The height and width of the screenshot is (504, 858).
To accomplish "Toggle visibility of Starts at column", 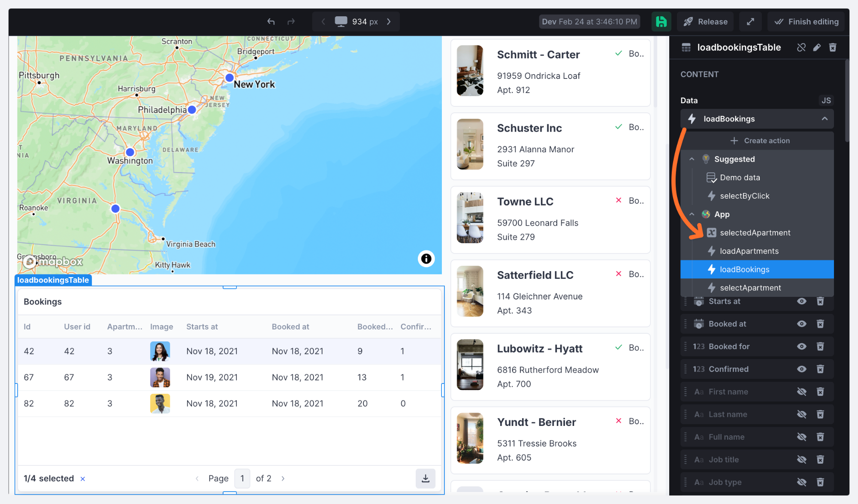I will coord(801,302).
